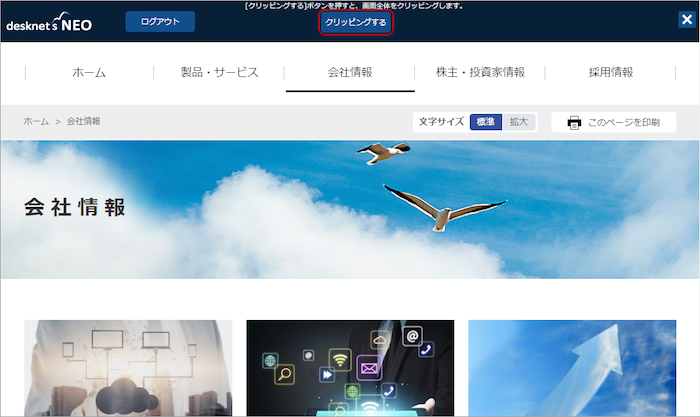The height and width of the screenshot is (417, 700).
Task: Open the 採用情報 navigation item
Action: [610, 72]
